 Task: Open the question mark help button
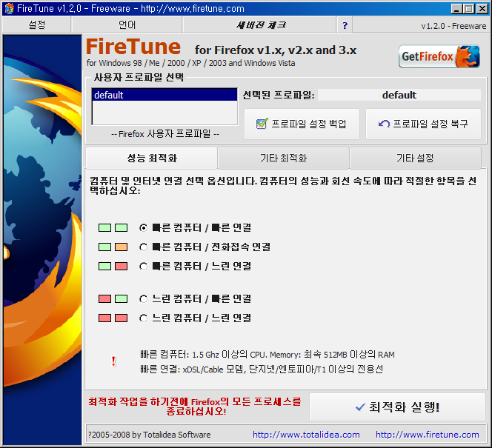pyautogui.click(x=345, y=25)
